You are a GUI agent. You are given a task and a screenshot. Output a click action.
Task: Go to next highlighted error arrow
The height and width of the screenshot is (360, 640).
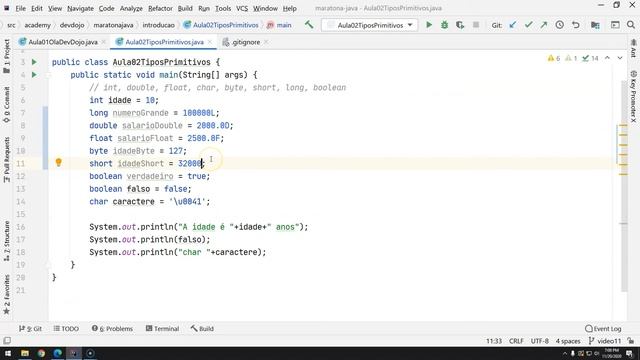[620, 58]
